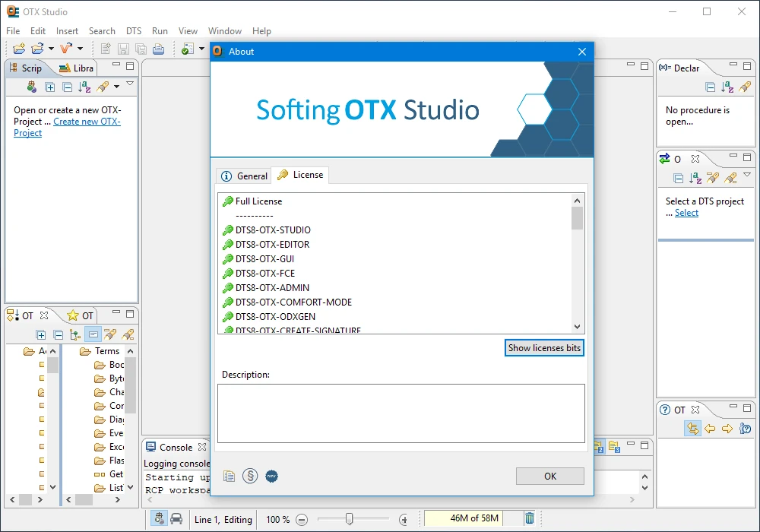The image size is (760, 532).
Task: Open the File menu
Action: point(13,31)
